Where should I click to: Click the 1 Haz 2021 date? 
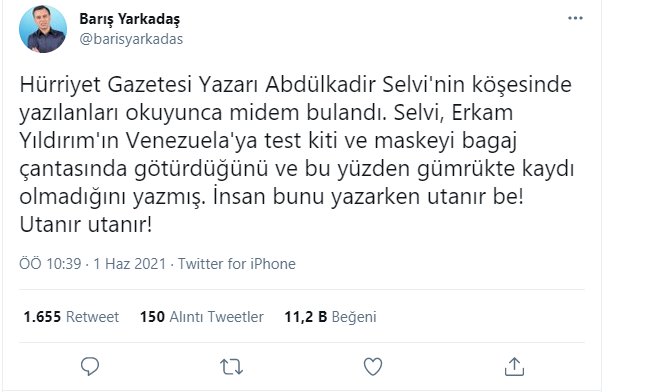coord(130,264)
